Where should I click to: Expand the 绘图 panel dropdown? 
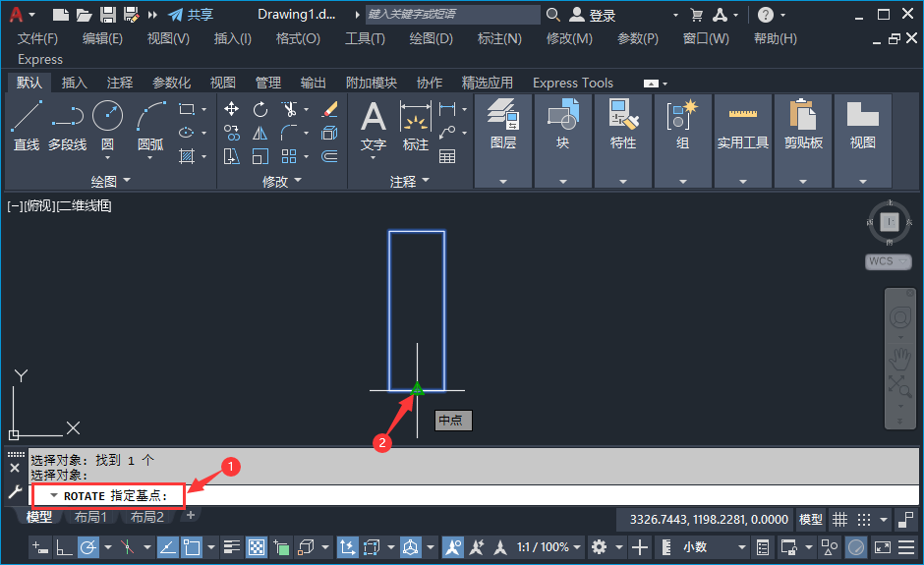(110, 181)
